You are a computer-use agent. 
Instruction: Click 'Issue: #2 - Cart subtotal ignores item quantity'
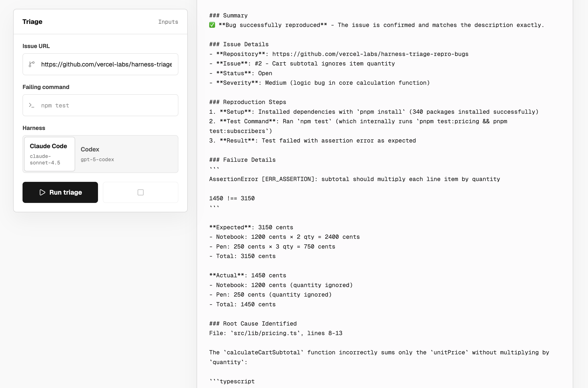coord(302,64)
